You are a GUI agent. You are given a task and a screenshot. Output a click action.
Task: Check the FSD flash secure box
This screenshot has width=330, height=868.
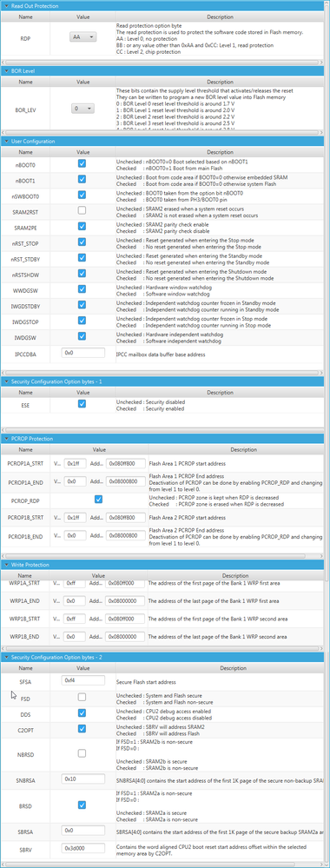point(82,697)
